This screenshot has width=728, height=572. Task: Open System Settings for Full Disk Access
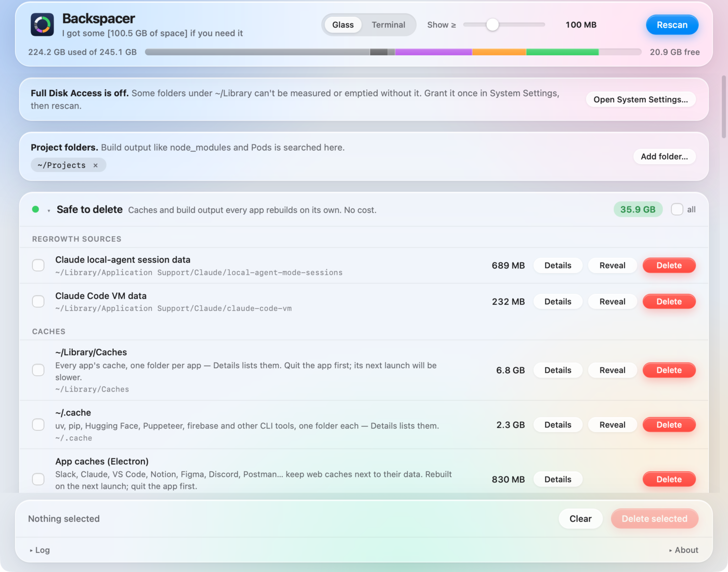pyautogui.click(x=641, y=99)
